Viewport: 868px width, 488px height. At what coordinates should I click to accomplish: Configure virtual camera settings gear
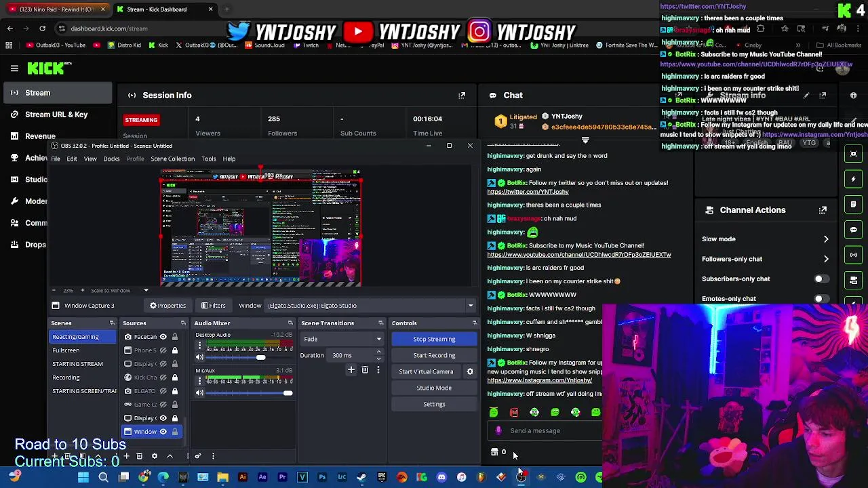(x=470, y=371)
